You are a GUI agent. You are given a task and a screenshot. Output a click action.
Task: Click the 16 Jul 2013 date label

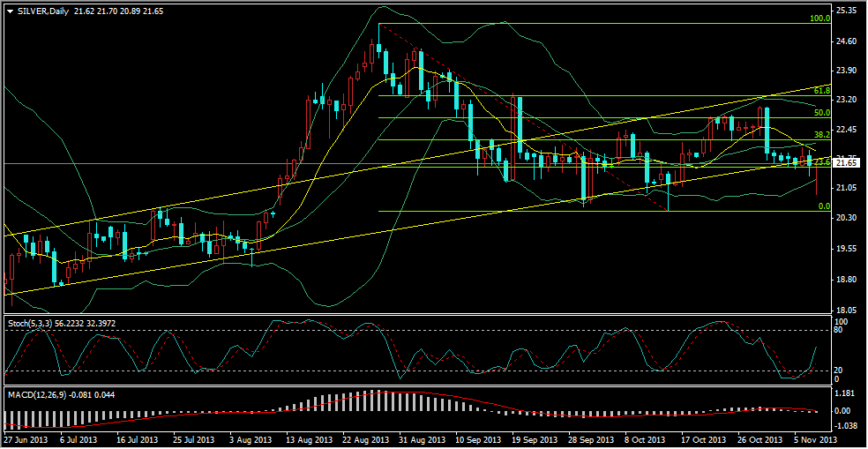pos(137,441)
